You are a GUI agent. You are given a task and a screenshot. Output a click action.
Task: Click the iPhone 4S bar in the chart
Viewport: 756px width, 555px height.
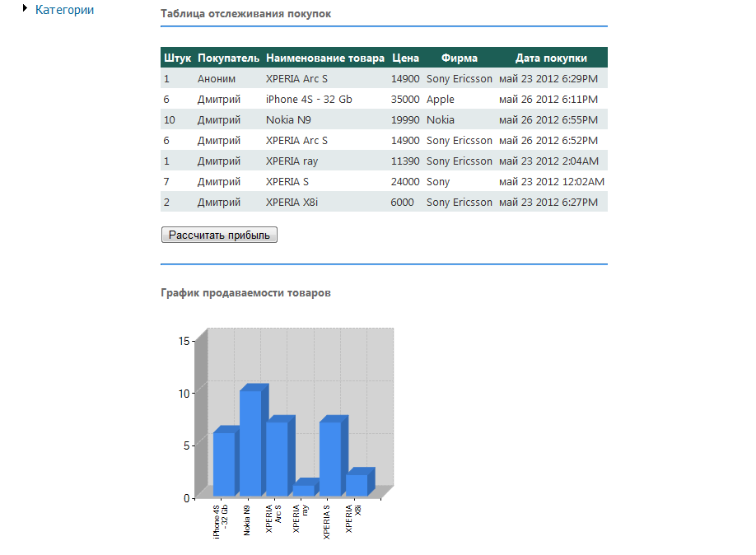pos(224,464)
